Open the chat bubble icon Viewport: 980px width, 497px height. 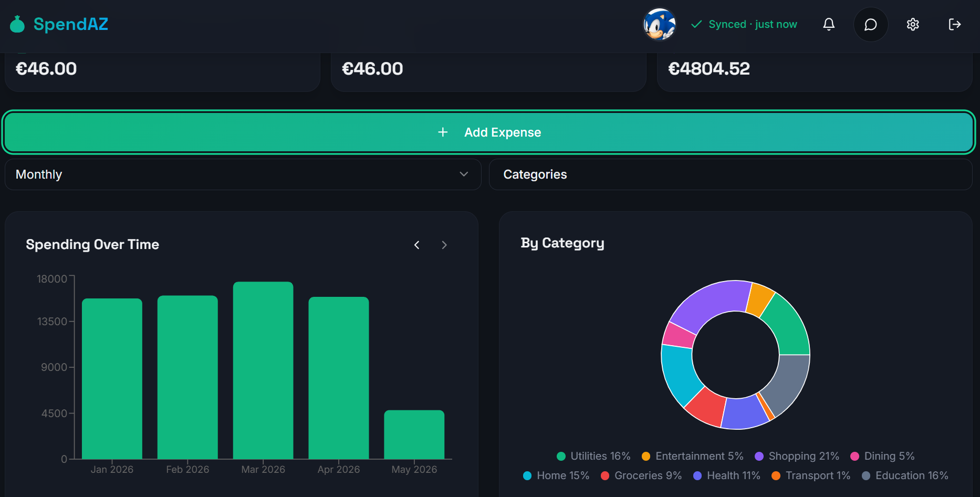[871, 24]
